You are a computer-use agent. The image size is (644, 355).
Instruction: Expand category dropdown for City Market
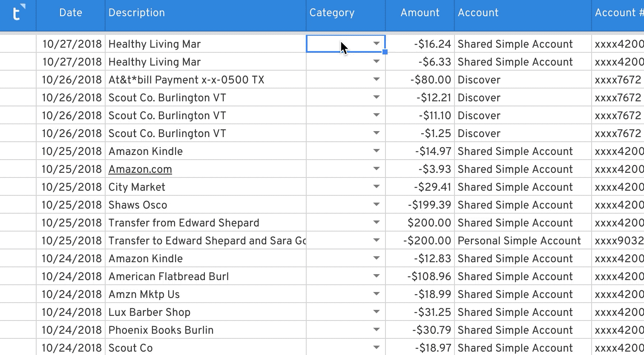[x=377, y=187]
